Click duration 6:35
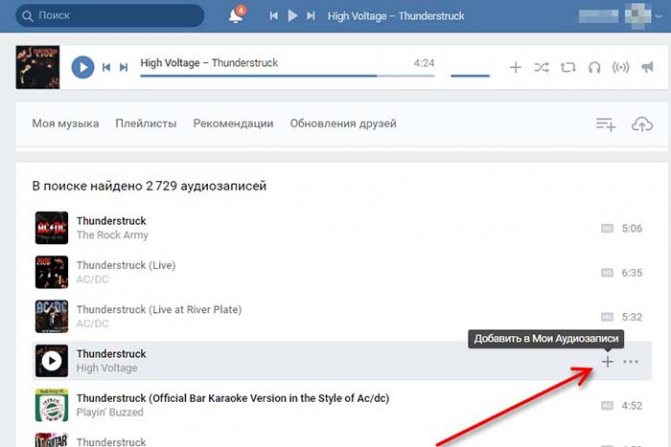The height and width of the screenshot is (447, 671). [632, 273]
